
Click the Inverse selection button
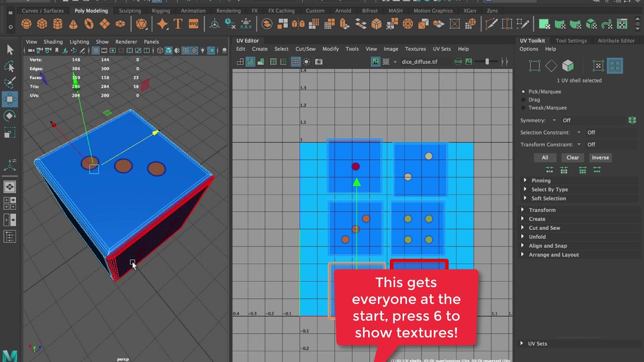pos(600,157)
